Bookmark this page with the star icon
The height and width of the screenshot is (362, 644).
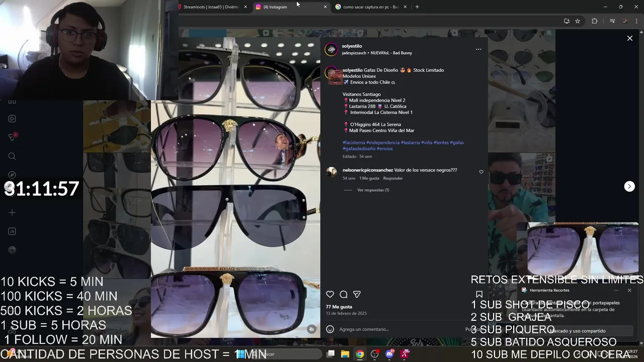pos(578,21)
